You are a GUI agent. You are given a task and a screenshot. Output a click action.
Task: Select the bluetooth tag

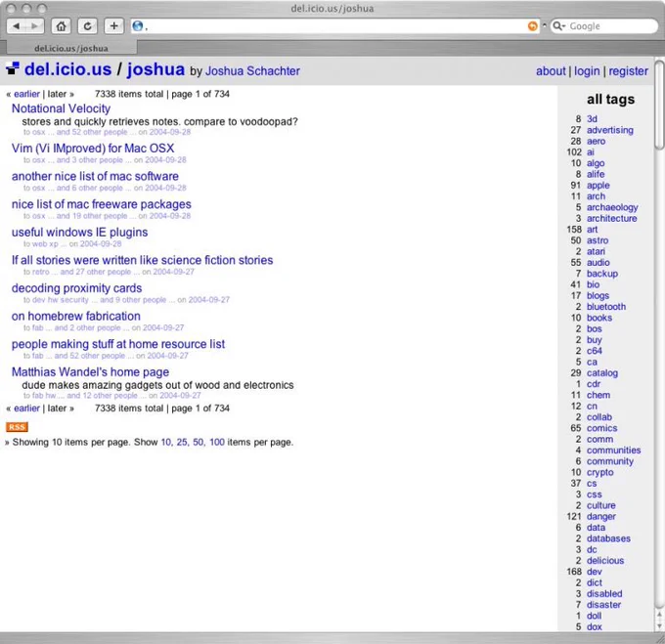606,307
